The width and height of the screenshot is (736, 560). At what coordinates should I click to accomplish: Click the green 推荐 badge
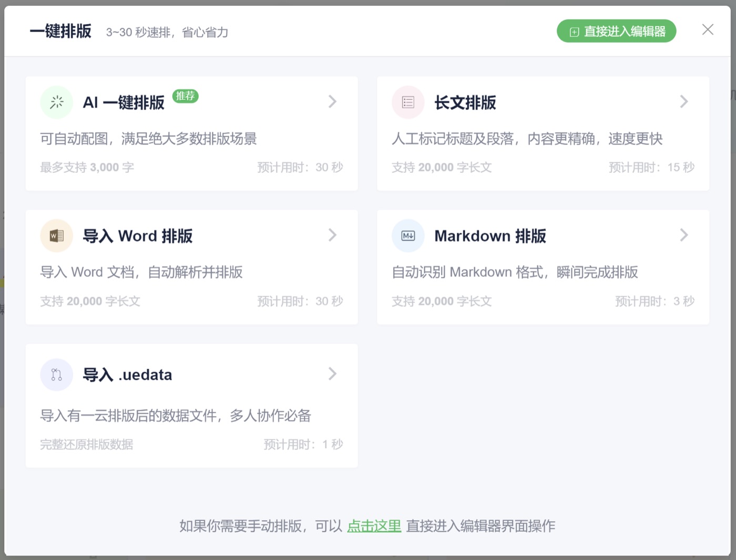(x=186, y=96)
